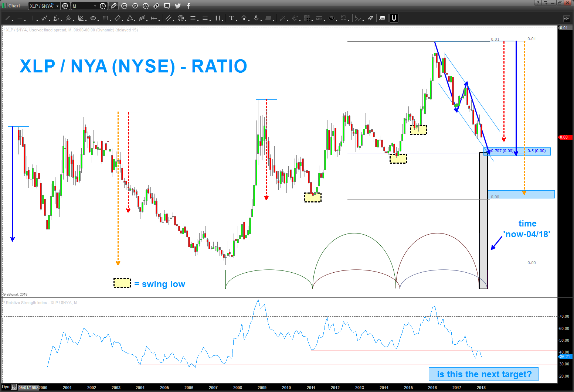
Task: Select the down arrow marker tool
Action: [x=256, y=18]
